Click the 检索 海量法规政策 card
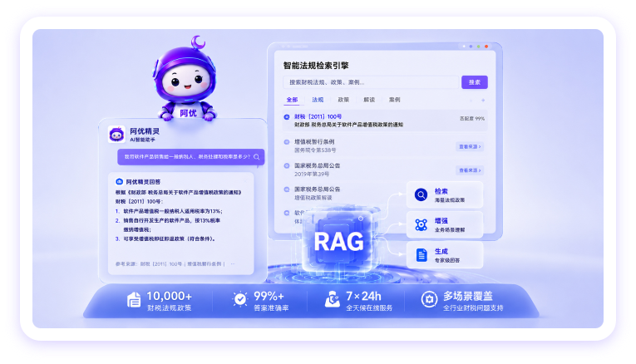Screen dimensions: 636x364 (445, 195)
